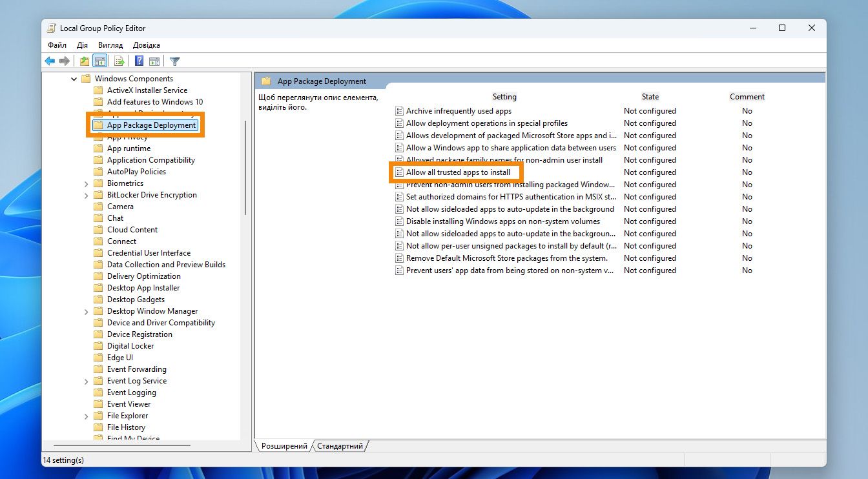The height and width of the screenshot is (479, 868).
Task: Expand the Event Log Service node
Action: (x=87, y=381)
